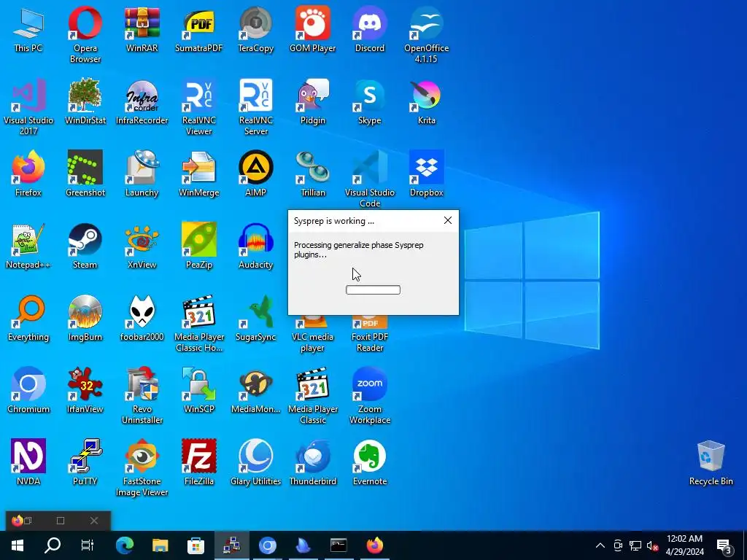Click the WinMerge desktop icon
Image resolution: width=747 pixels, height=560 pixels.
click(199, 174)
